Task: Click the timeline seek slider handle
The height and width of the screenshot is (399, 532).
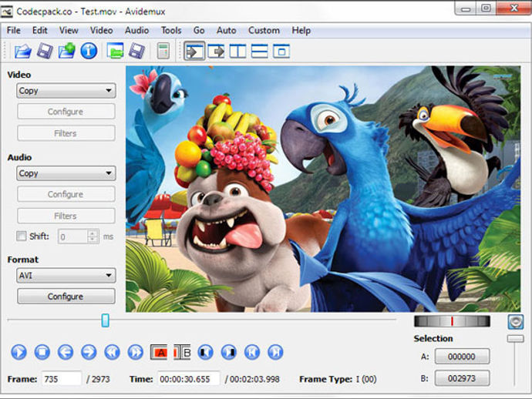Action: [x=105, y=320]
